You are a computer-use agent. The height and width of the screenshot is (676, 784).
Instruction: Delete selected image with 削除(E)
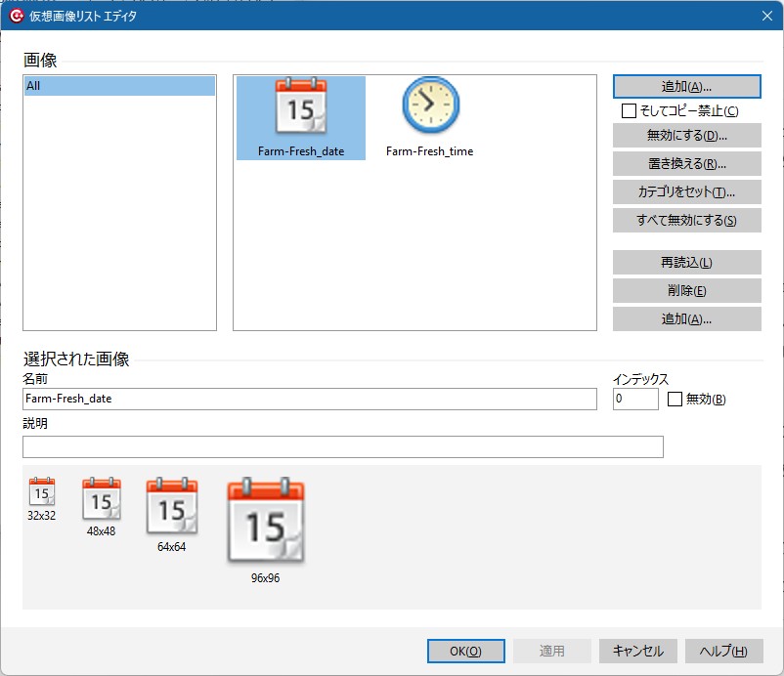pos(686,290)
